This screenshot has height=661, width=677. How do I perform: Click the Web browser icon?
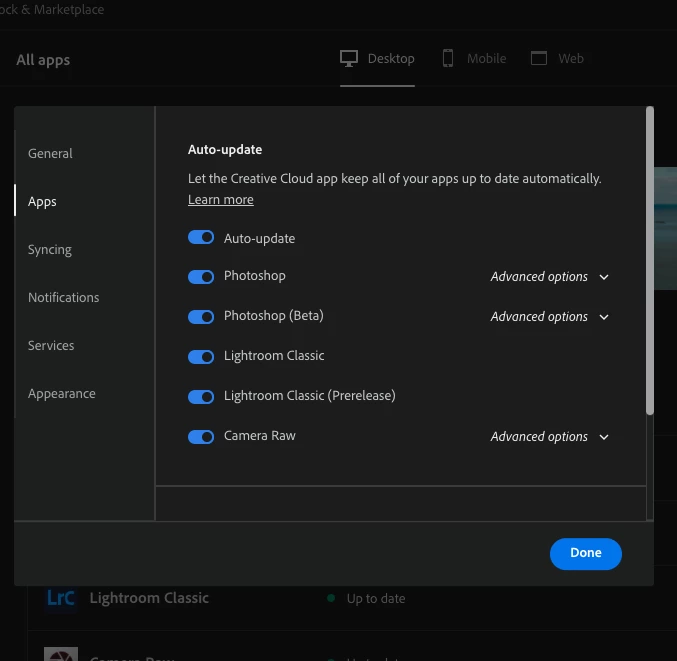538,58
